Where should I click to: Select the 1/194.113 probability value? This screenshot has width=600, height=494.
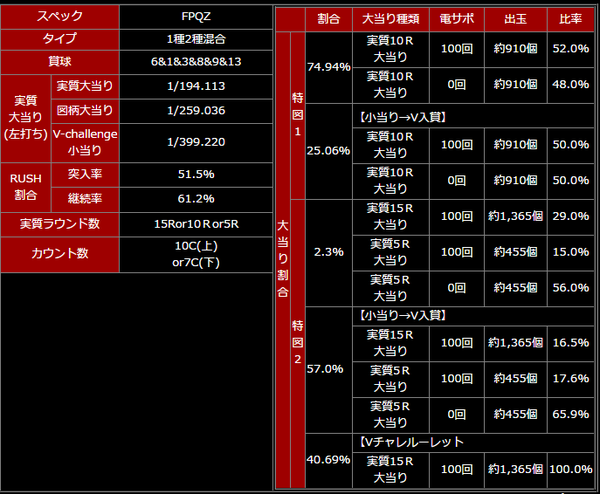pyautogui.click(x=196, y=86)
